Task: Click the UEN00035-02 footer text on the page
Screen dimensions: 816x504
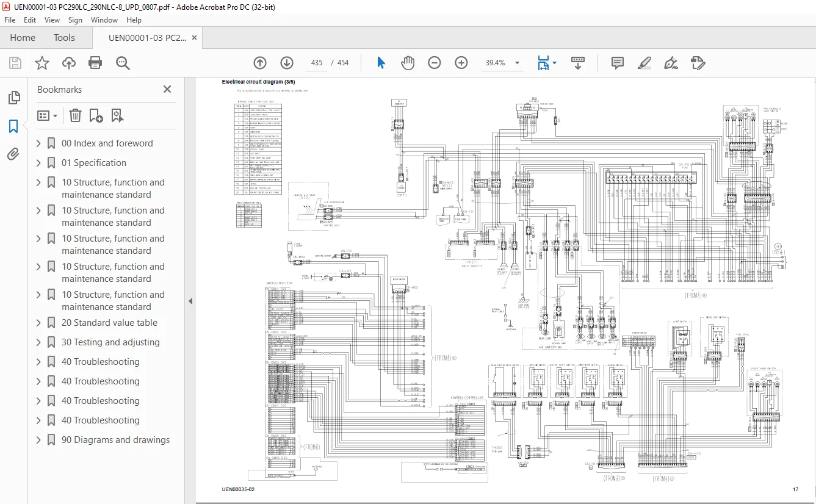Action: point(238,489)
